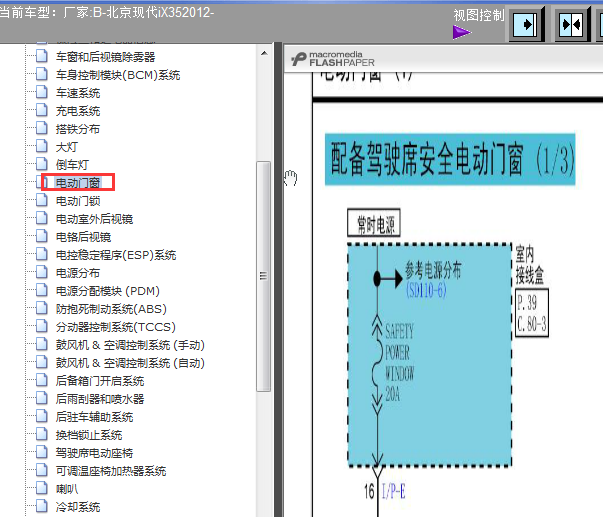Open 防抱死制动系统(ABS) entry
The image size is (603, 517).
tap(111, 309)
